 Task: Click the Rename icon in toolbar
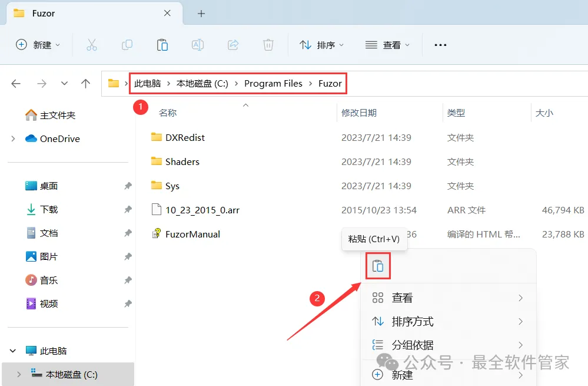[x=198, y=45]
